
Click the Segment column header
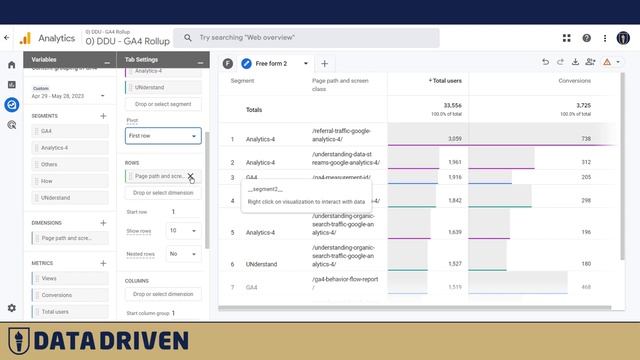coord(242,81)
